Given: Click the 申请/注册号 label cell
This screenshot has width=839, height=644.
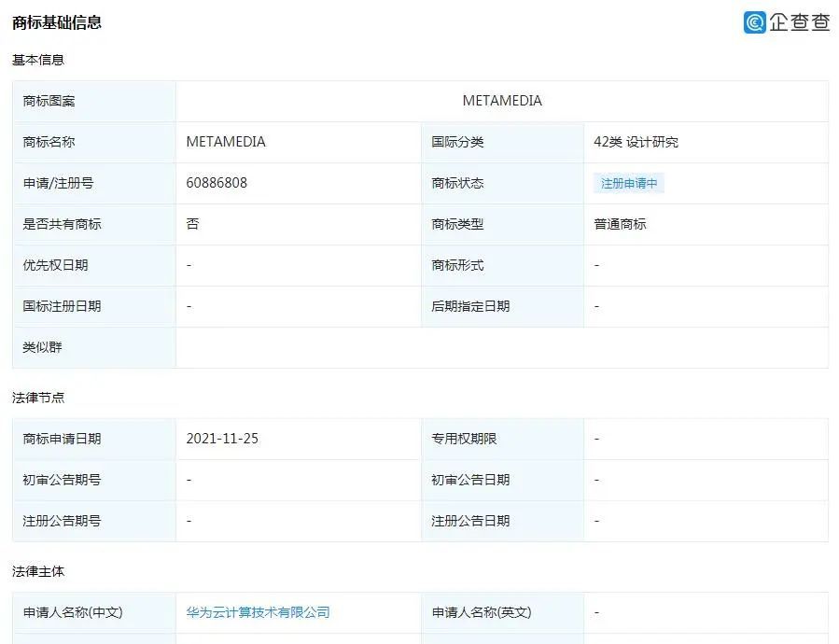Looking at the screenshot, I should [x=94, y=183].
